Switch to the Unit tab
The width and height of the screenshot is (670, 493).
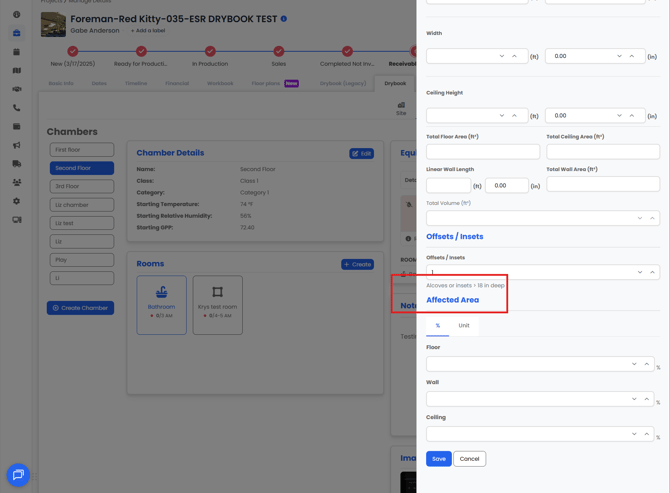click(464, 326)
